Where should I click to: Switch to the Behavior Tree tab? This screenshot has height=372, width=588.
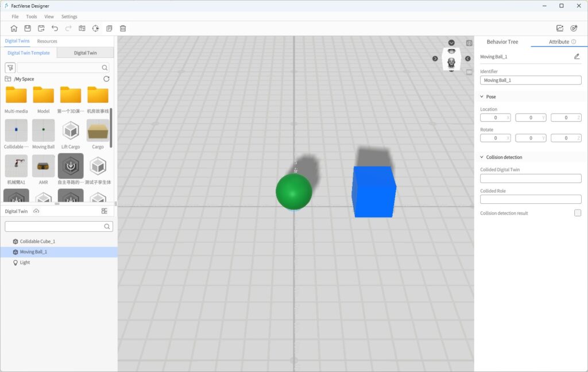pyautogui.click(x=502, y=42)
